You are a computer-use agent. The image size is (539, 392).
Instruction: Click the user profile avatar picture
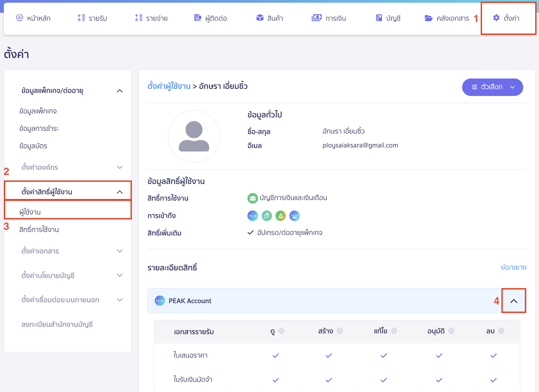coord(194,136)
